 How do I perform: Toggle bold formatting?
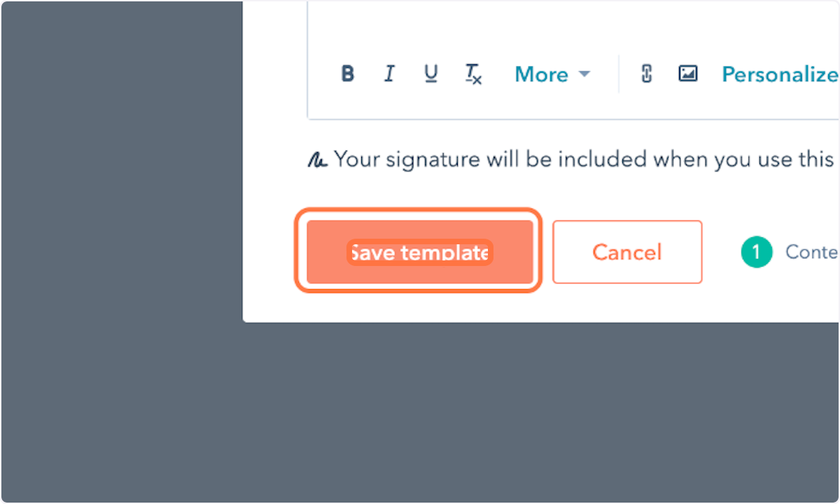[347, 73]
